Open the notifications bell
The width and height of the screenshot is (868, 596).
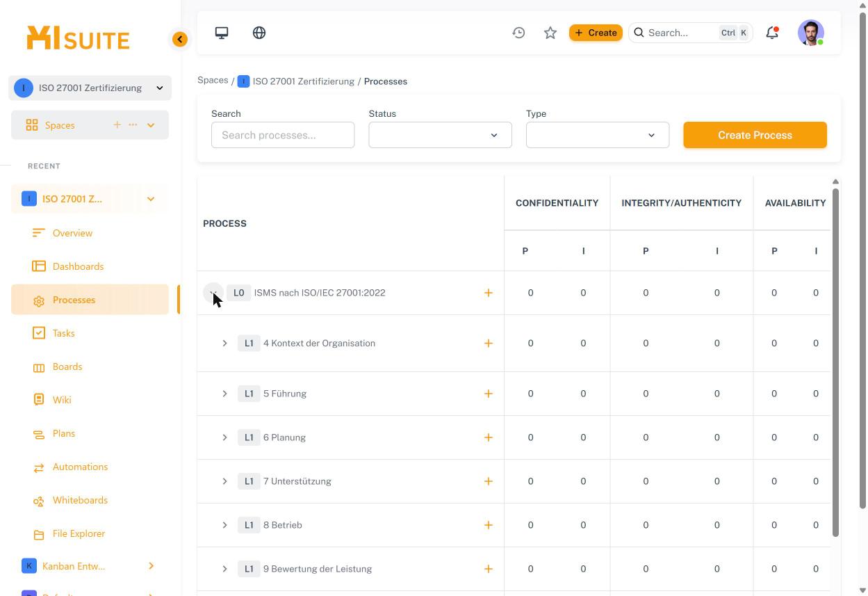[x=772, y=33]
